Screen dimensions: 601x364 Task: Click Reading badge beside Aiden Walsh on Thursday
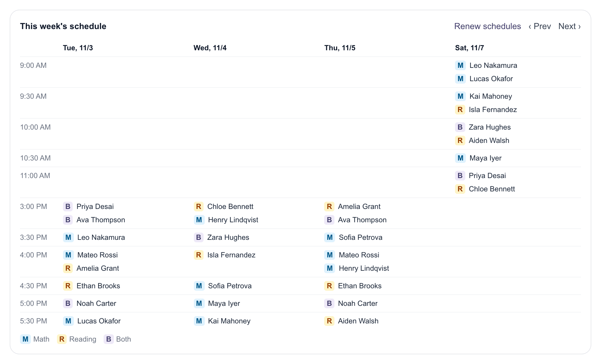tap(329, 321)
